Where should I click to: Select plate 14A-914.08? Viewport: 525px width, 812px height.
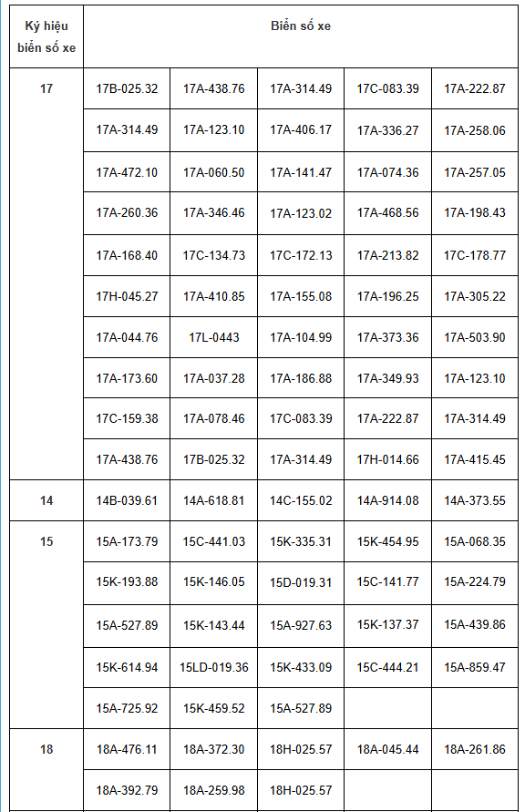(x=387, y=500)
